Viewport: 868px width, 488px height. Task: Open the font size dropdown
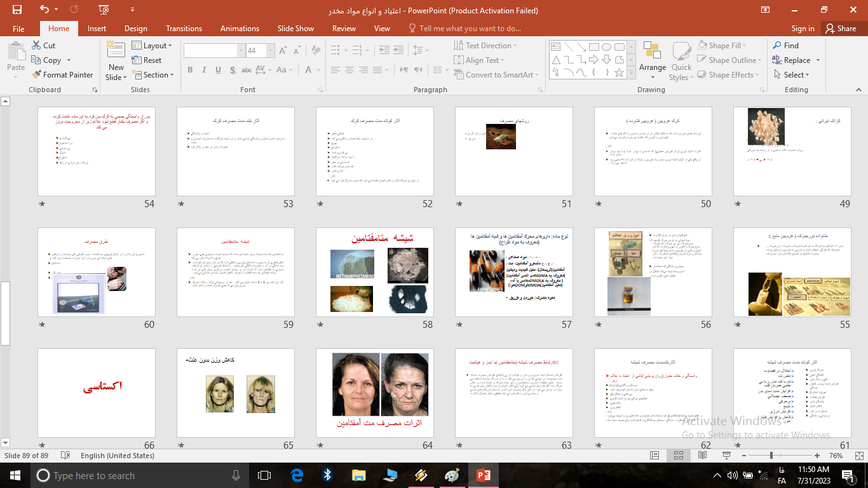pos(271,51)
